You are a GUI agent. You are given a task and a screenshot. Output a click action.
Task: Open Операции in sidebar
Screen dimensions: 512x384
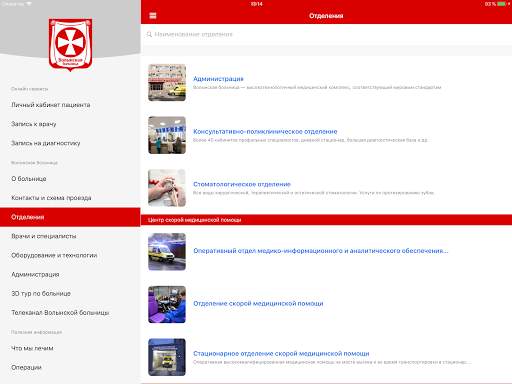[26, 367]
